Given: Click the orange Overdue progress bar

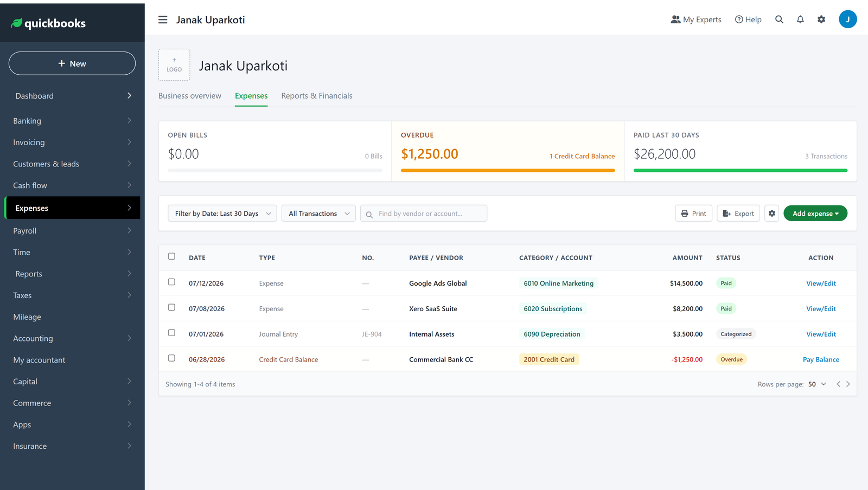Looking at the screenshot, I should (508, 171).
